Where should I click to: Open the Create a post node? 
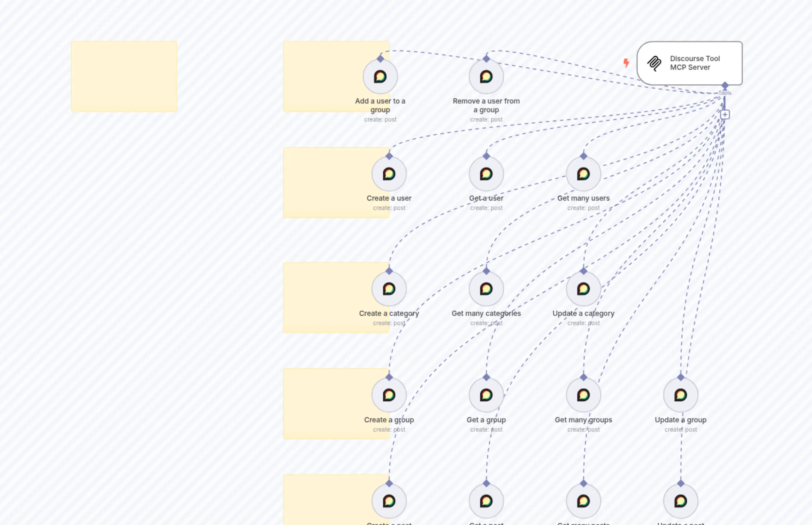[389, 501]
